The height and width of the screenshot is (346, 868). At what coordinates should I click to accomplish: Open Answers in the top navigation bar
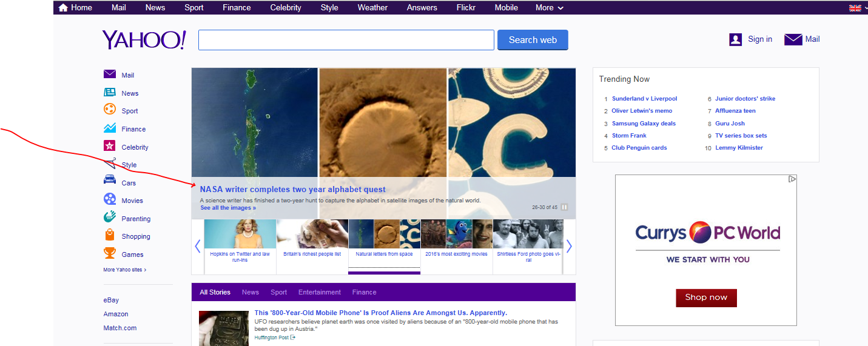pyautogui.click(x=422, y=8)
